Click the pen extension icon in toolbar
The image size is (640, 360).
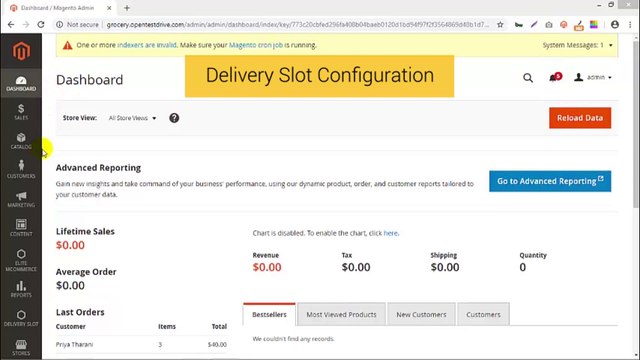[x=534, y=24]
